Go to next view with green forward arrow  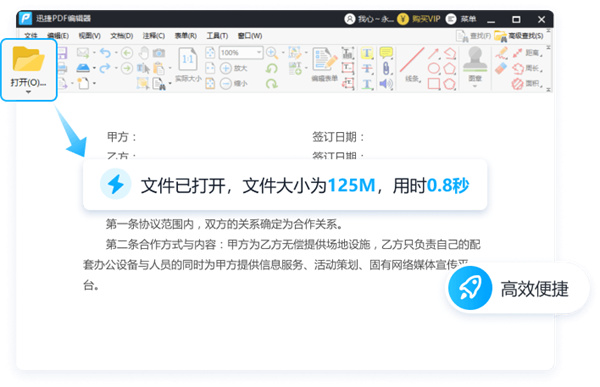pos(127,69)
